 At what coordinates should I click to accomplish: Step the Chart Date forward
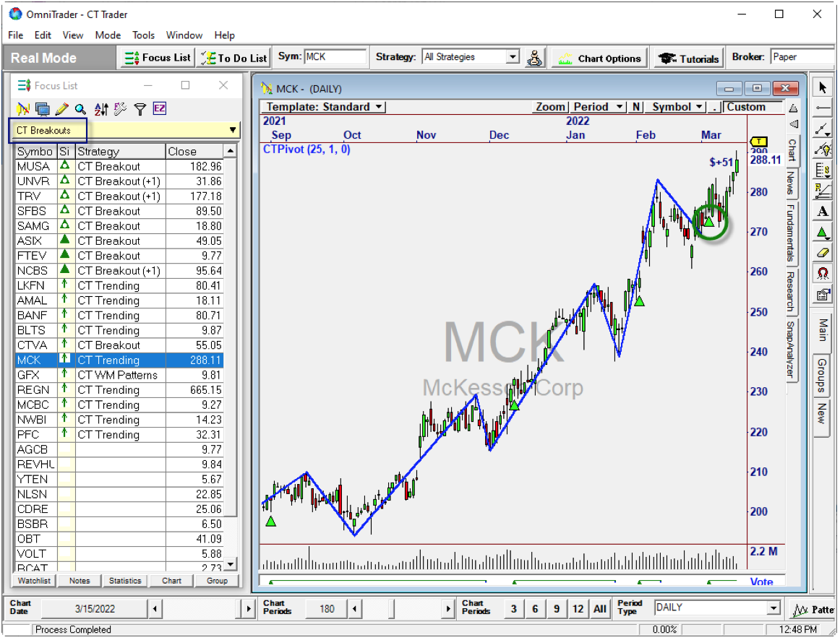(x=248, y=609)
